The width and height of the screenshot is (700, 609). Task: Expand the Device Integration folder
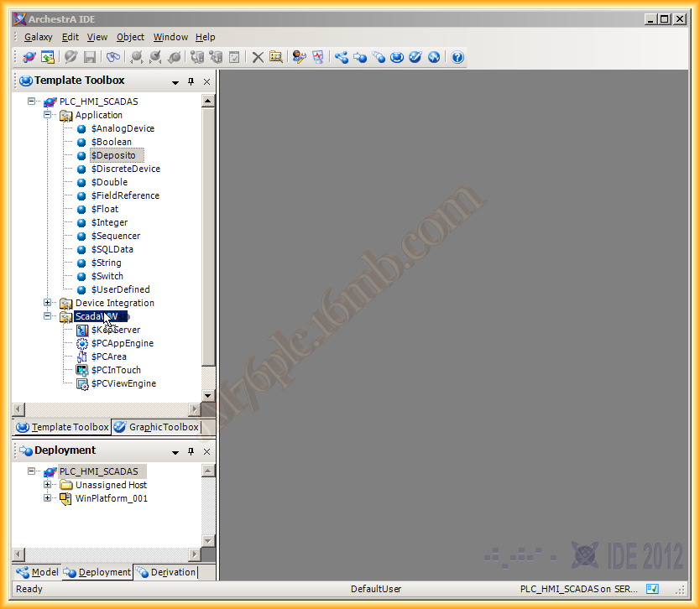48,303
